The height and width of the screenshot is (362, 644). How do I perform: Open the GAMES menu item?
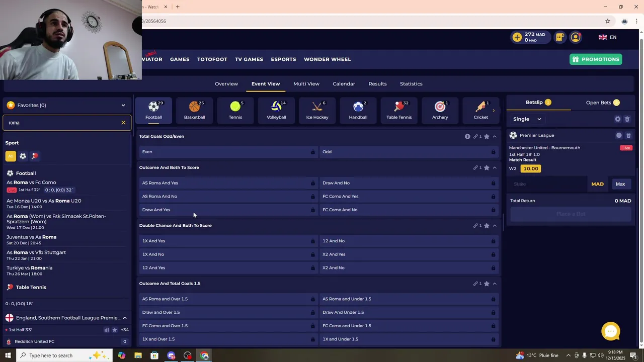click(x=180, y=59)
